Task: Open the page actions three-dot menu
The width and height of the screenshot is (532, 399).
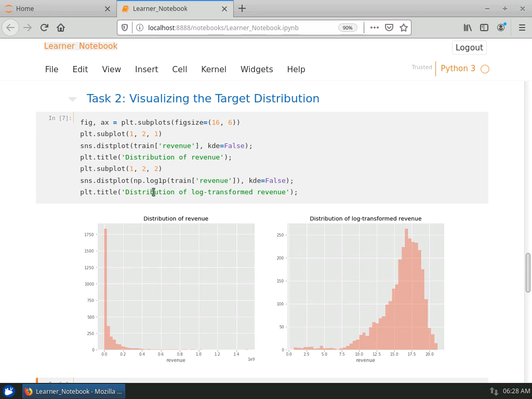Action: pos(374,28)
